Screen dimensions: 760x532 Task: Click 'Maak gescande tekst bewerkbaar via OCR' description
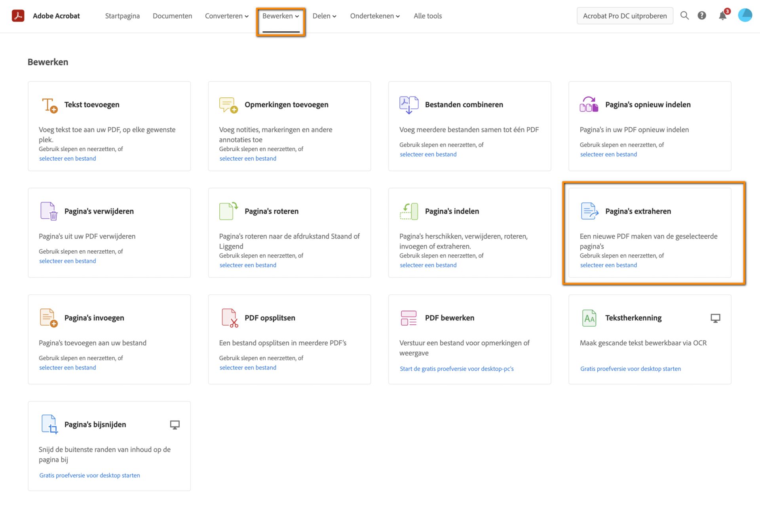643,343
